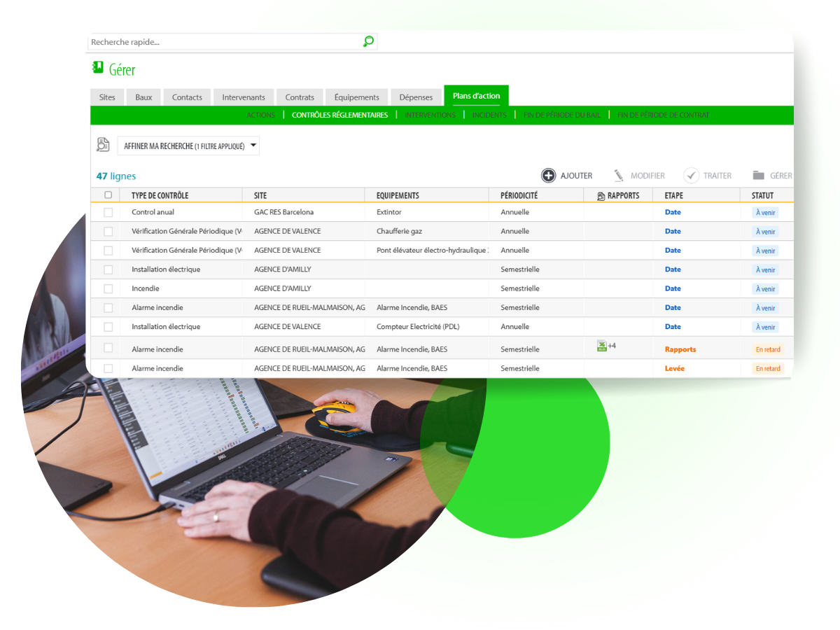Focus the Recherche rapide search field
840x630 pixels.
224,42
